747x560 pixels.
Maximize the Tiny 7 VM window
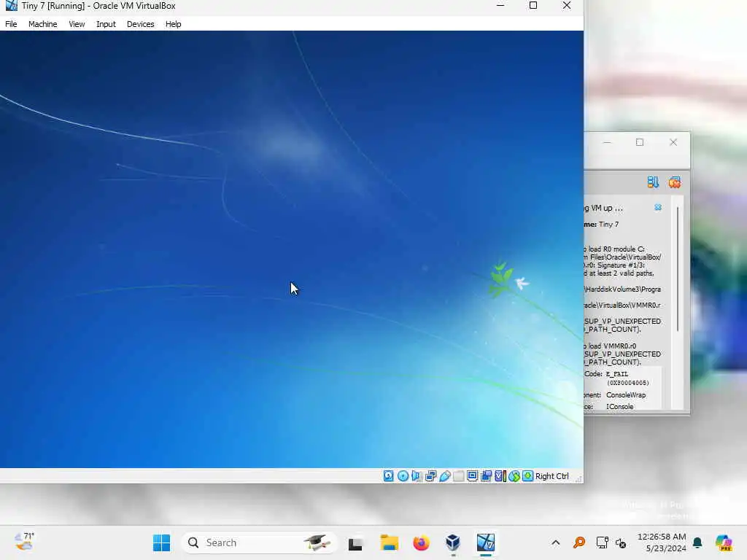533,6
